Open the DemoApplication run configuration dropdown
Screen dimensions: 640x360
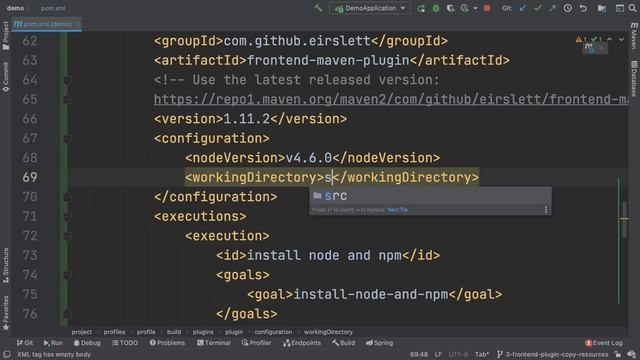click(x=370, y=8)
